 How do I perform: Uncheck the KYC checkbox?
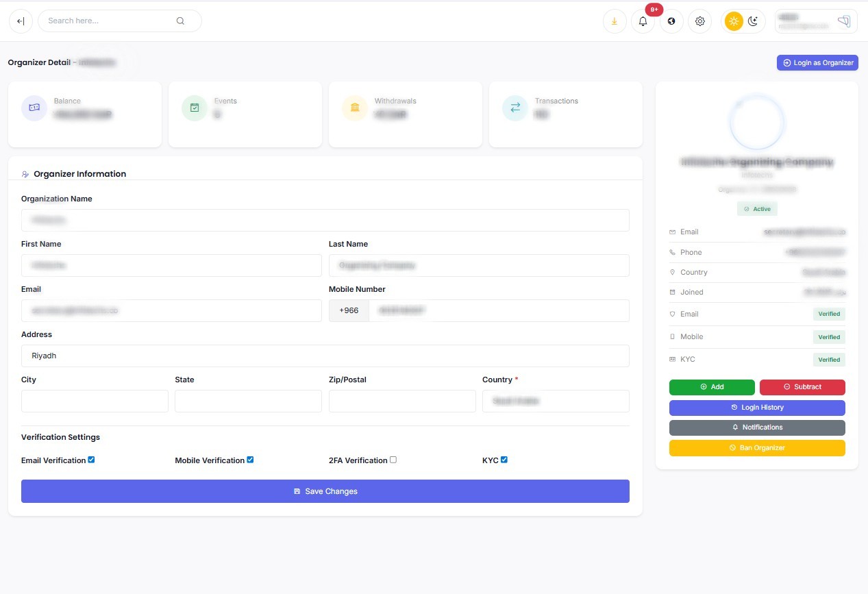tap(504, 460)
